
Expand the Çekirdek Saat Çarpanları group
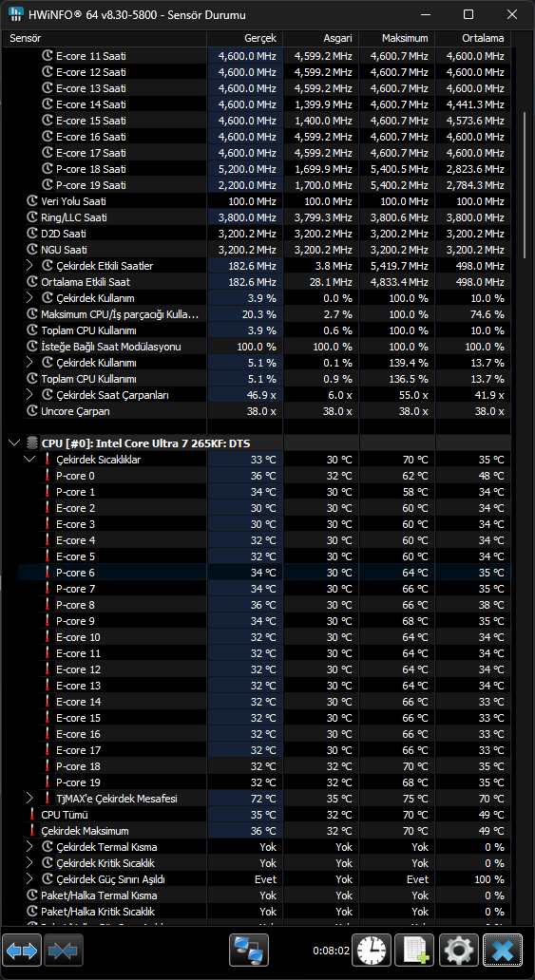pyautogui.click(x=29, y=395)
